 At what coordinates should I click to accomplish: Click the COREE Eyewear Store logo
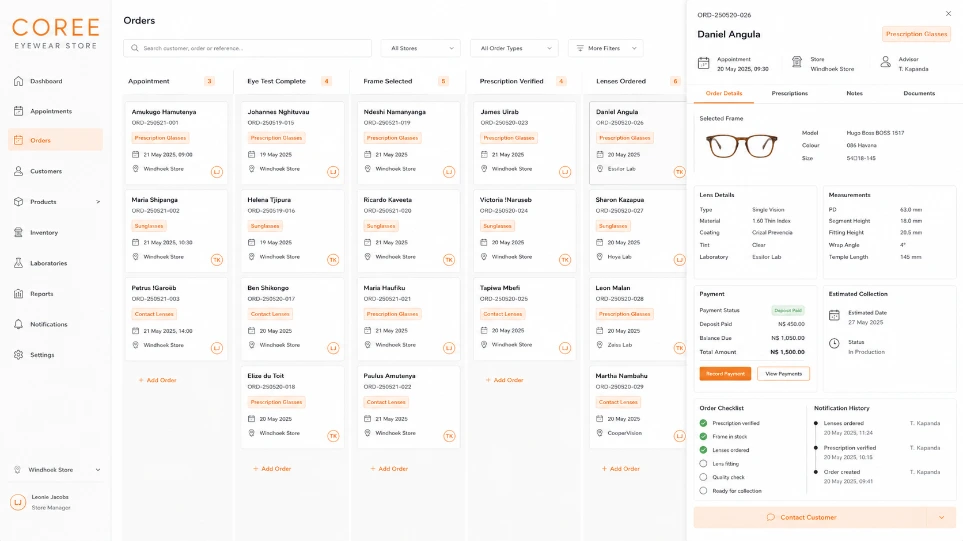coord(56,33)
